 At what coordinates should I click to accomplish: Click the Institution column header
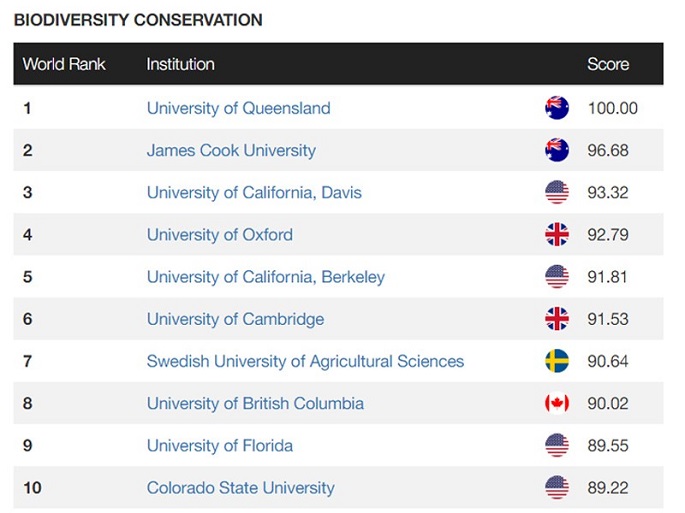coord(180,64)
